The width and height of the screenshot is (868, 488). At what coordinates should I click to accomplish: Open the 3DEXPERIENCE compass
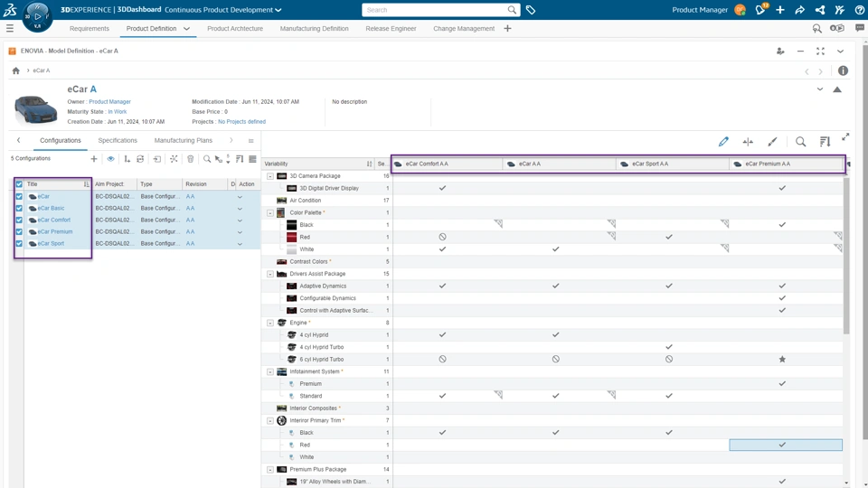point(38,16)
